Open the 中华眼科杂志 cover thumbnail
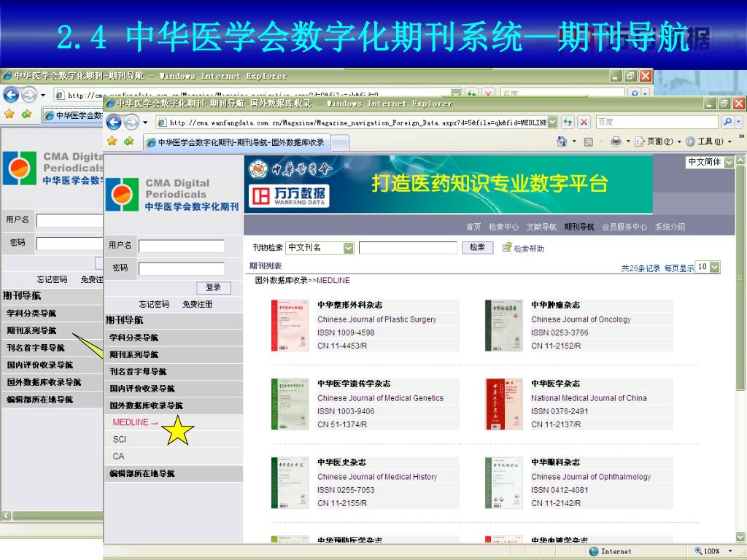747x560 pixels. [503, 483]
